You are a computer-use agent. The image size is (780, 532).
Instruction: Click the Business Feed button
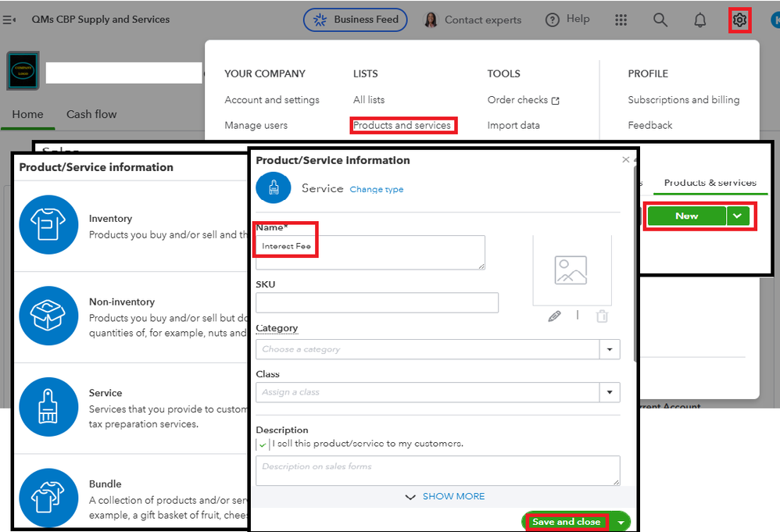(355, 20)
